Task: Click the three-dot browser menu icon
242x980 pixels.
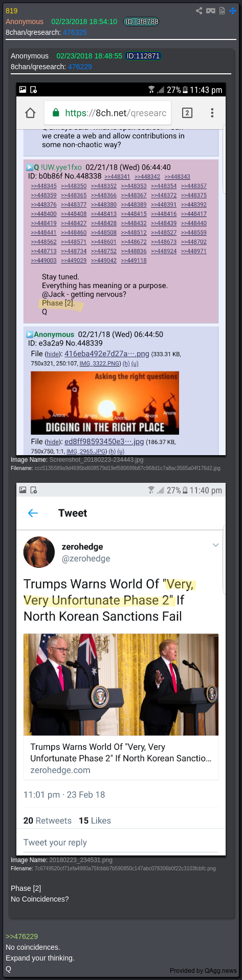Action: 212,113
